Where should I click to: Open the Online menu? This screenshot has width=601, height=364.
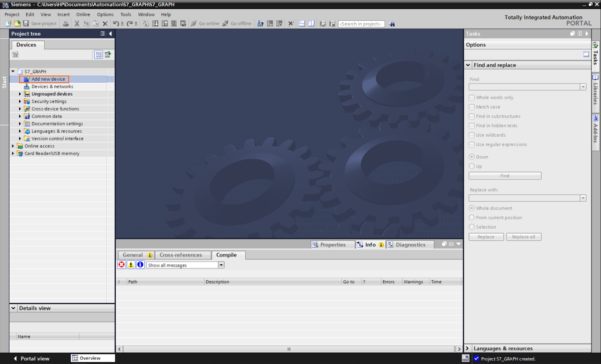(x=83, y=14)
